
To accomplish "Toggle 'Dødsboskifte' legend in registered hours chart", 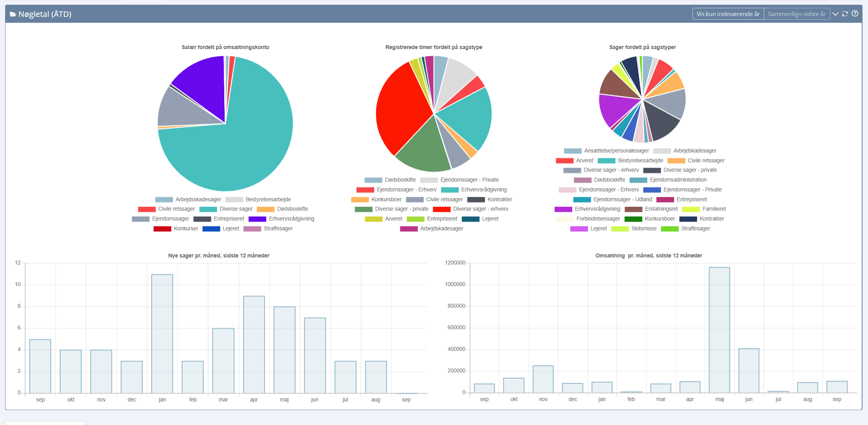I will [x=400, y=180].
